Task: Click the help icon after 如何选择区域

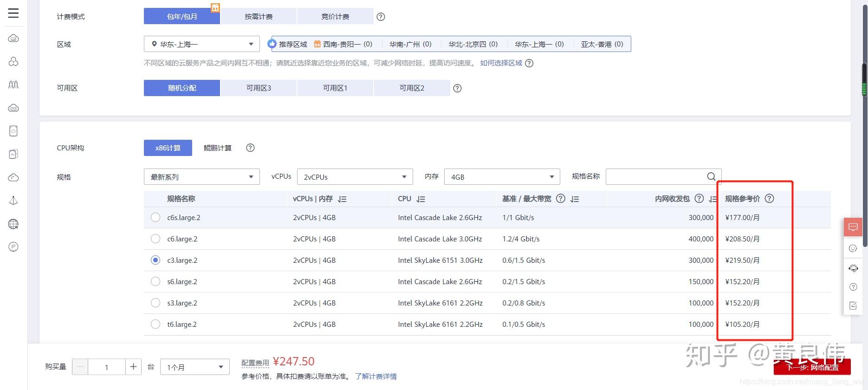Action: coord(529,63)
